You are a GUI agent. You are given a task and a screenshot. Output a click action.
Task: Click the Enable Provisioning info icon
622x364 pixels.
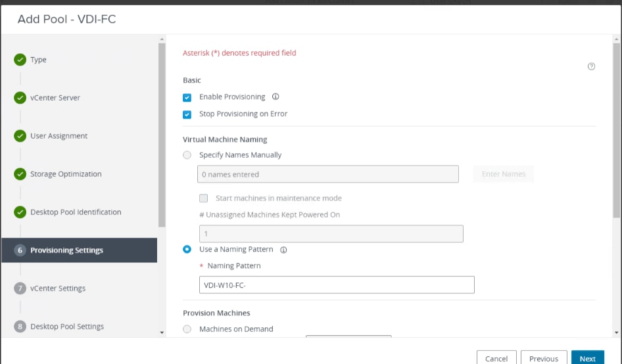pyautogui.click(x=275, y=97)
